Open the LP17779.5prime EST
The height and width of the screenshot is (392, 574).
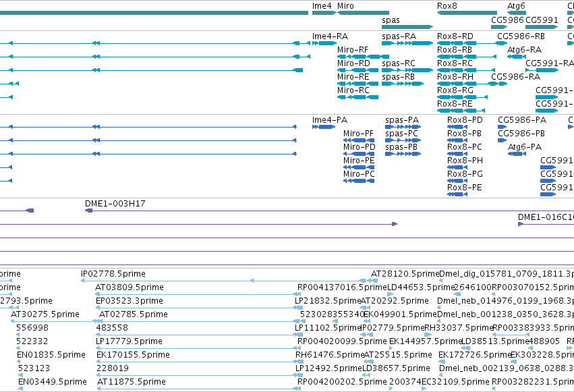coord(198,348)
